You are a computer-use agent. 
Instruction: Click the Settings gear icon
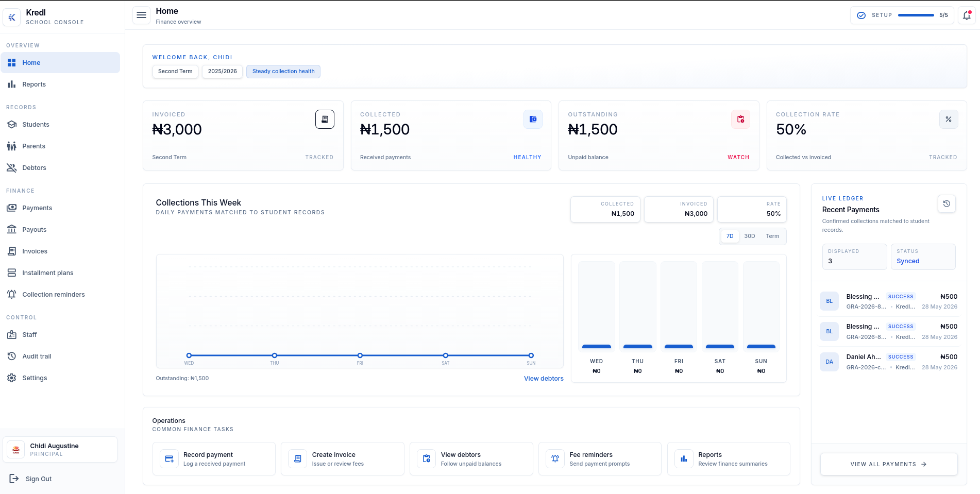pos(12,378)
